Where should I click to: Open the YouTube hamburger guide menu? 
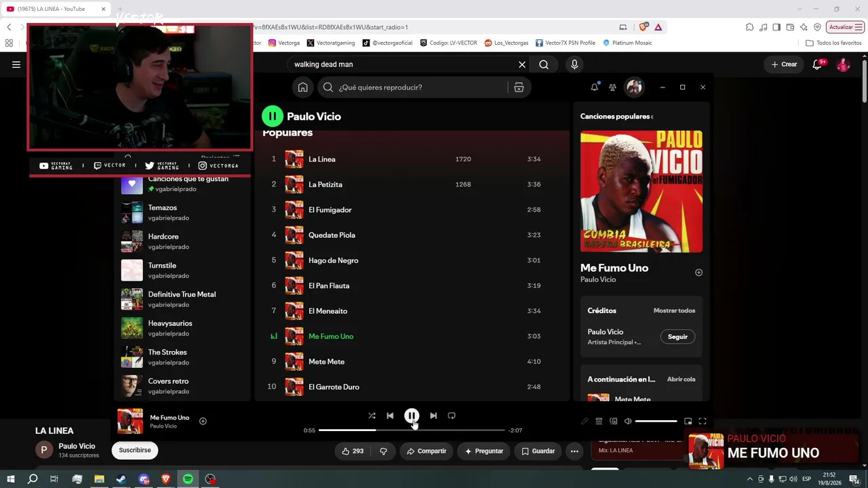(16, 64)
